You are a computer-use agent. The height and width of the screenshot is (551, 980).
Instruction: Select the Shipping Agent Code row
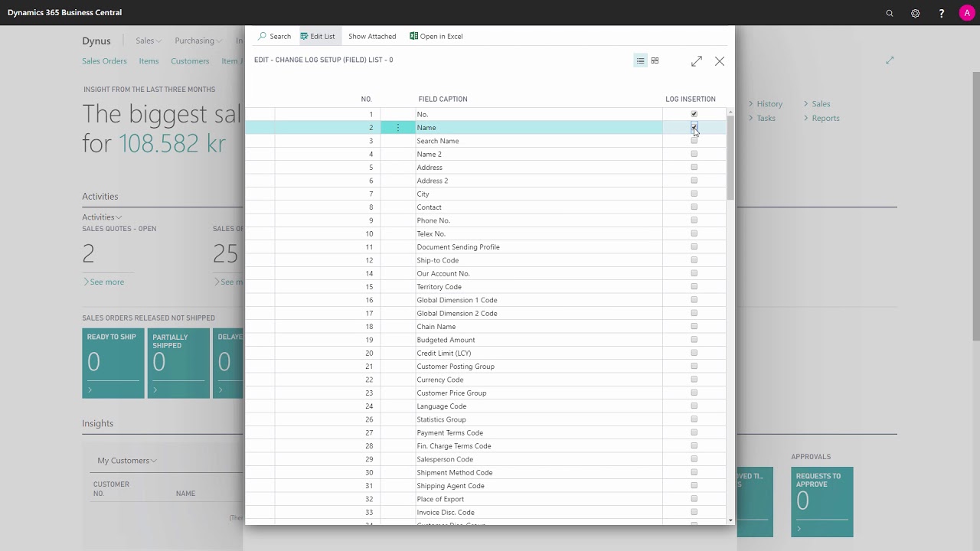point(485,486)
